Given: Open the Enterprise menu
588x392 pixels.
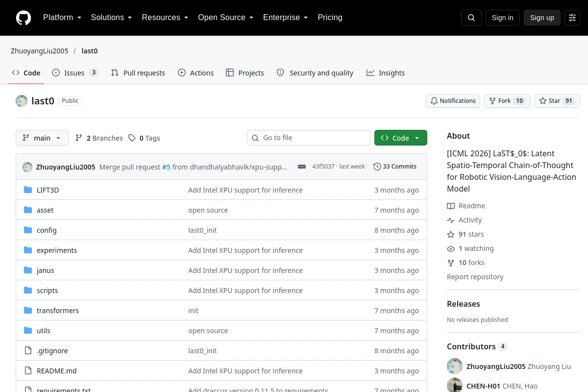Looking at the screenshot, I should (286, 18).
